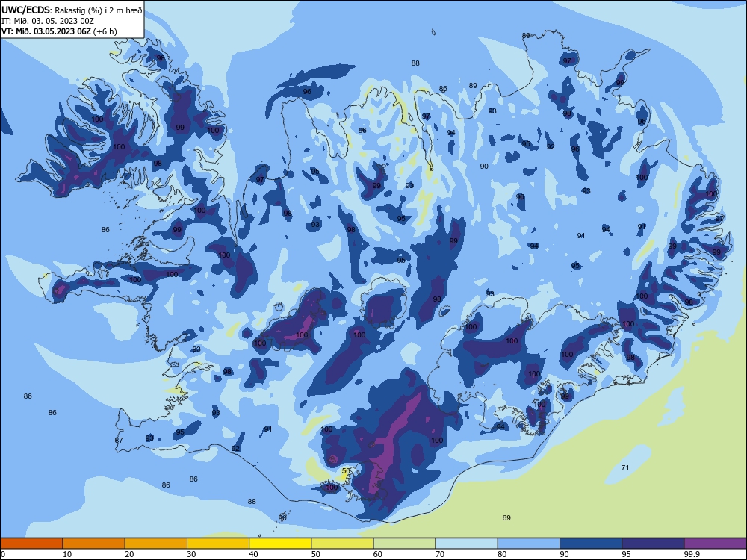Select the legend tick label 60
This screenshot has height=560, width=747.
[x=378, y=554]
